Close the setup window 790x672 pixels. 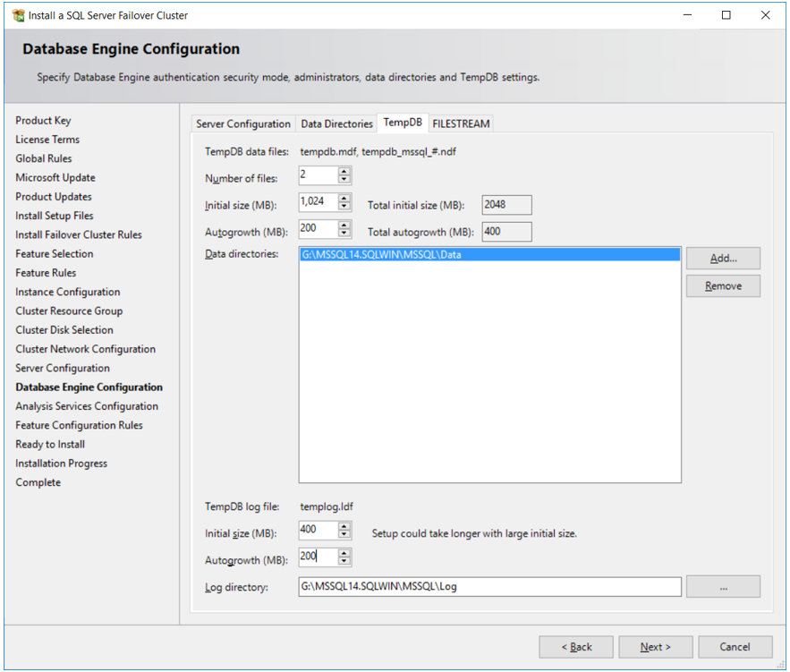click(765, 15)
